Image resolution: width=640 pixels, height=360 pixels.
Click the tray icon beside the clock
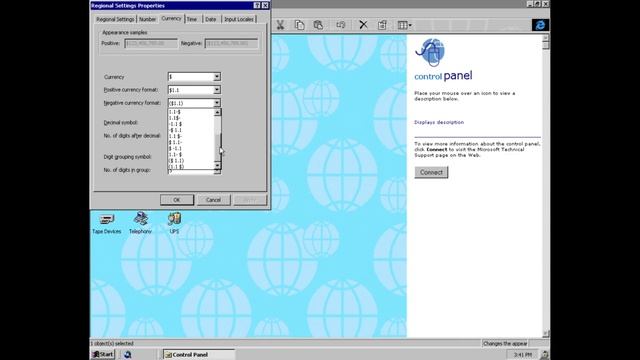pyautogui.click(x=544, y=355)
